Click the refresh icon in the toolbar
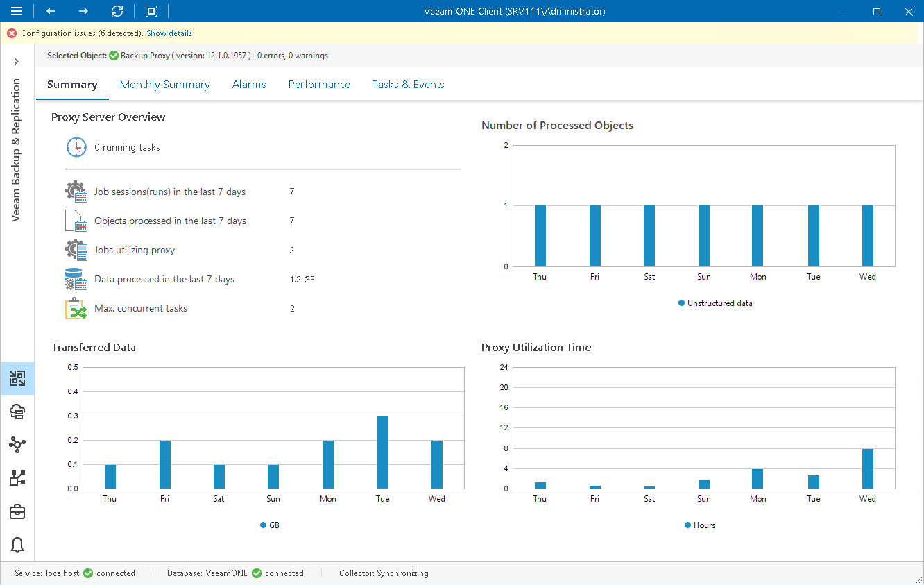Screen dimensions: 924x585 pos(117,11)
